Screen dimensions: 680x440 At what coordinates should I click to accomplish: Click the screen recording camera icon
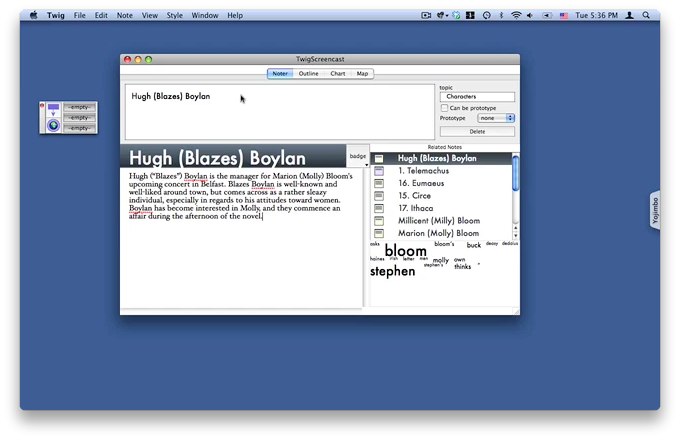click(426, 15)
